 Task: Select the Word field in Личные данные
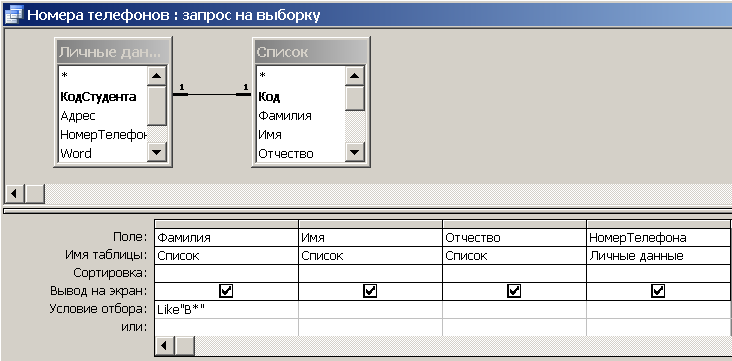click(76, 153)
